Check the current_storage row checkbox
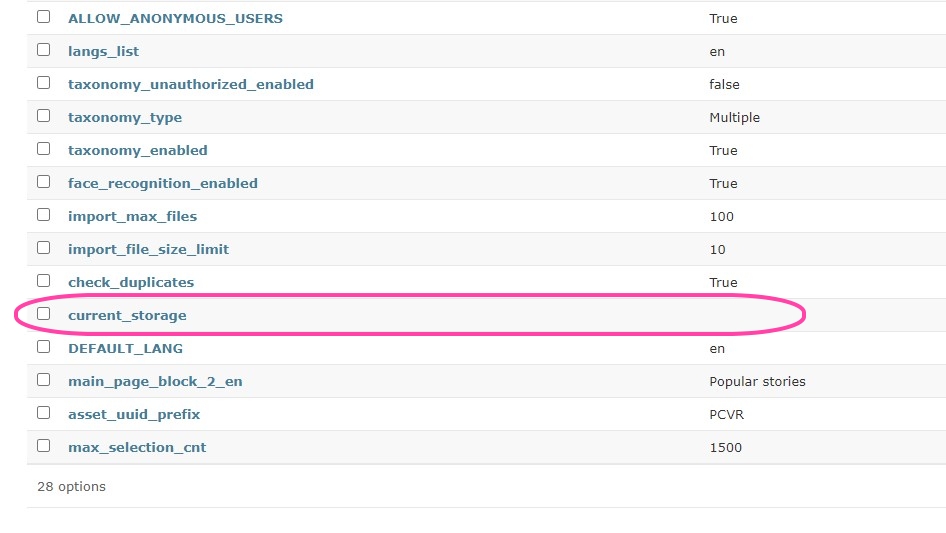Image resolution: width=946 pixels, height=533 pixels. (43, 314)
